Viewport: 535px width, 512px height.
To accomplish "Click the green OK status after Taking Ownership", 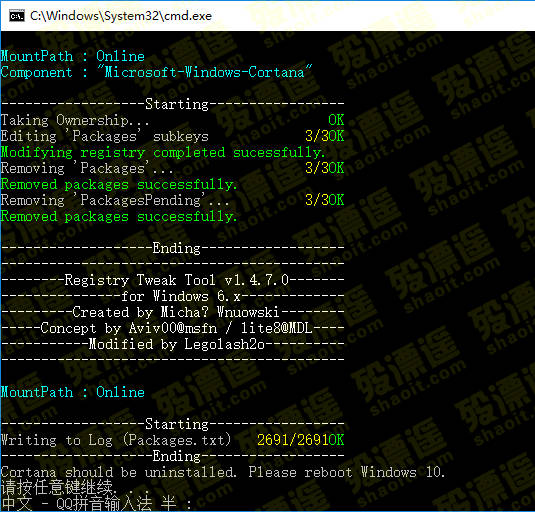I will (x=336, y=120).
